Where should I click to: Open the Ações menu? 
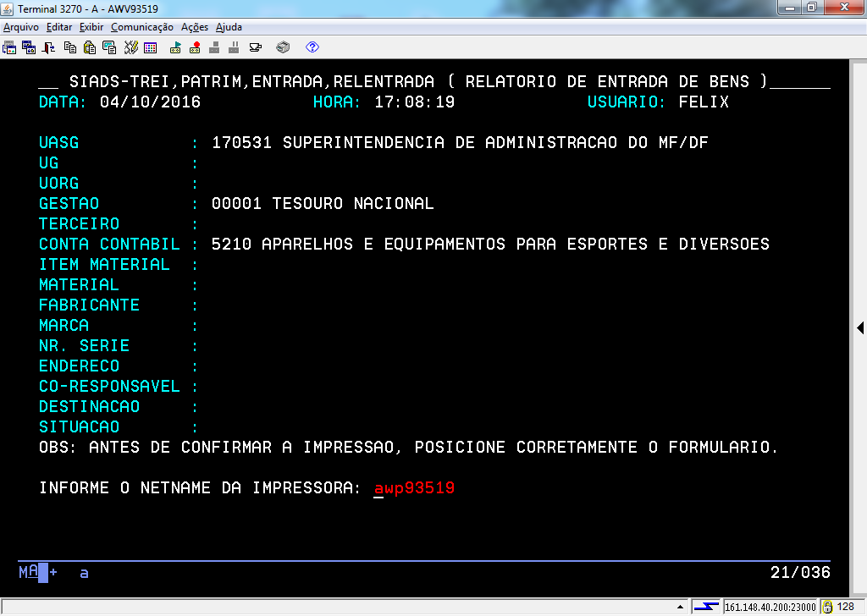click(195, 27)
